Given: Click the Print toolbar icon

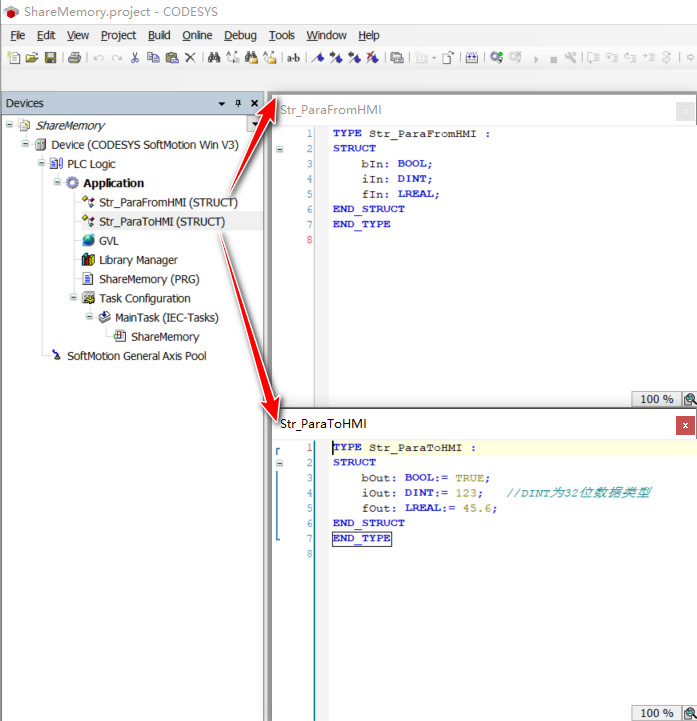Looking at the screenshot, I should (74, 57).
